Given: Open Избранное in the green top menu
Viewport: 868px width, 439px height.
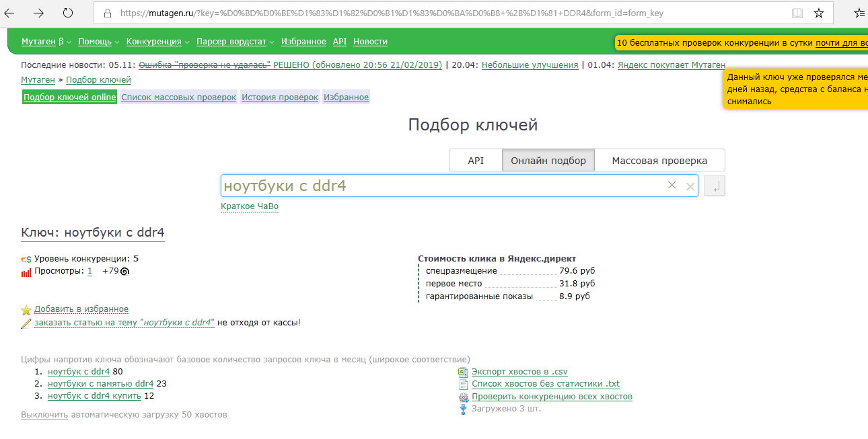Looking at the screenshot, I should point(303,42).
